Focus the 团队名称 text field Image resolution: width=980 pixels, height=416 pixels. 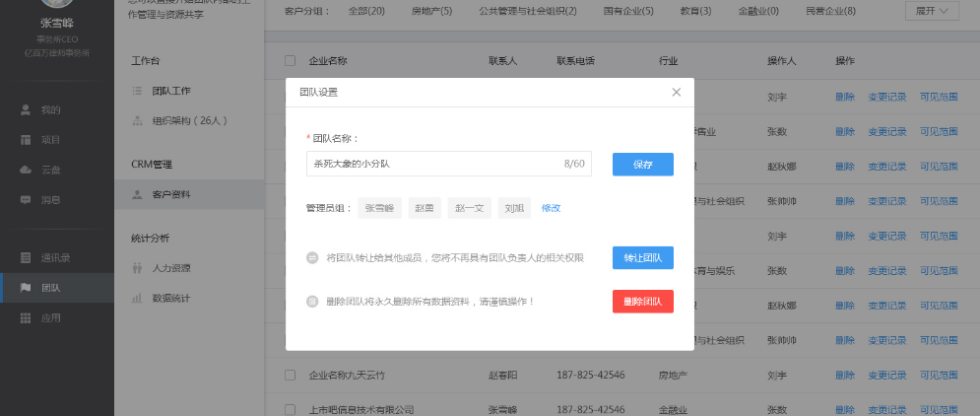pyautogui.click(x=433, y=164)
